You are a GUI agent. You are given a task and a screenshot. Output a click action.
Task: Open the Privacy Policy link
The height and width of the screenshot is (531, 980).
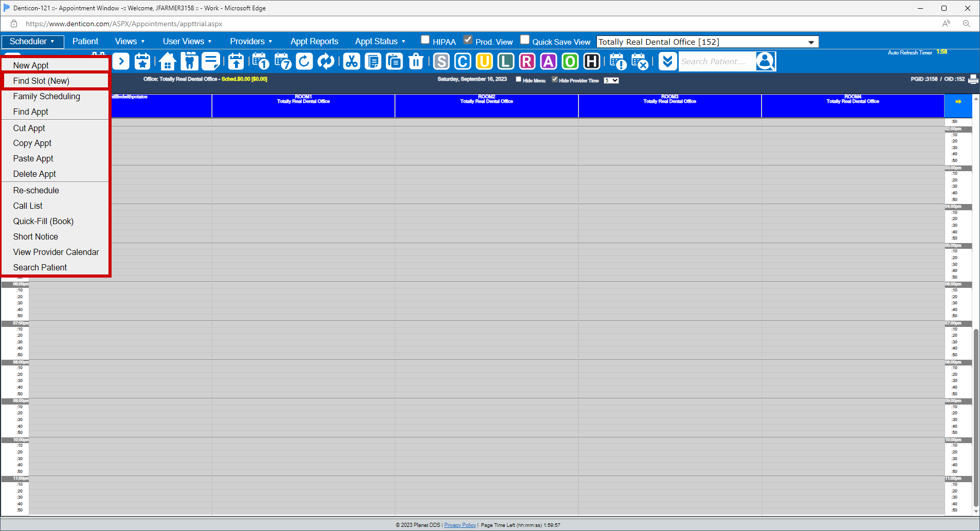(460, 525)
